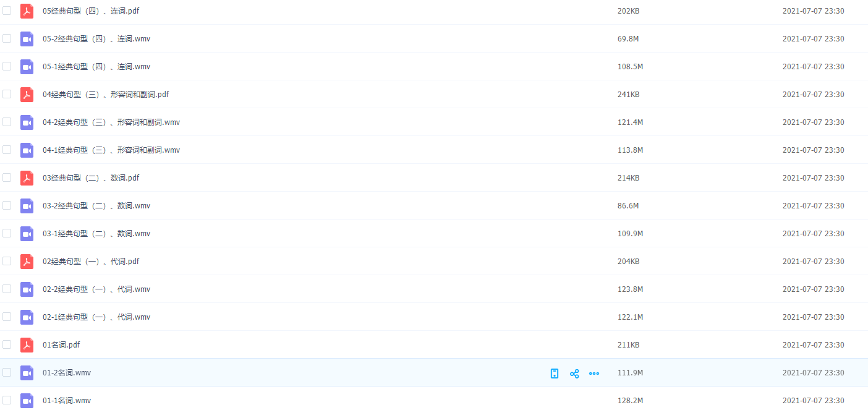Viewport: 868px width, 410px height.
Task: Click PDF icon of 02经典句型（一）、代词.pdf
Action: click(x=27, y=262)
